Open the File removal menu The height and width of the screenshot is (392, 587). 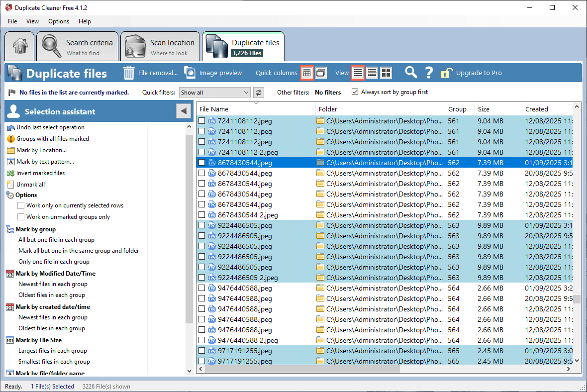pyautogui.click(x=151, y=73)
